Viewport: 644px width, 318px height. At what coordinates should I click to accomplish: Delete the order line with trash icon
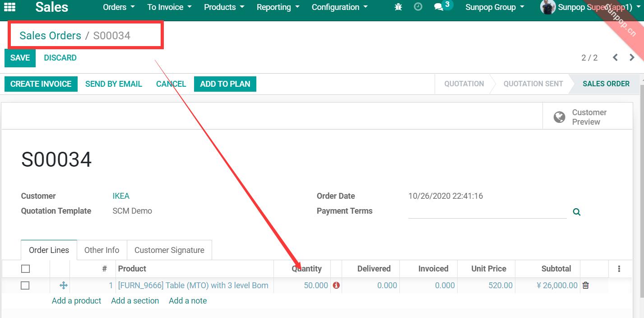[x=586, y=285]
